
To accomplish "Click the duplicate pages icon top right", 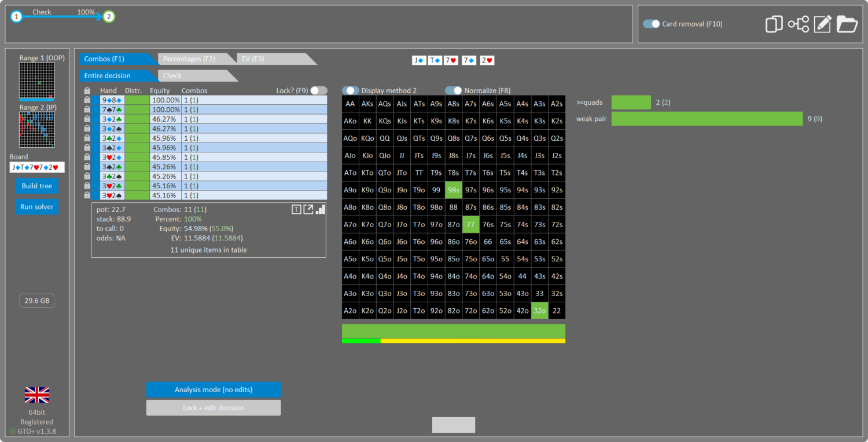I will click(774, 24).
